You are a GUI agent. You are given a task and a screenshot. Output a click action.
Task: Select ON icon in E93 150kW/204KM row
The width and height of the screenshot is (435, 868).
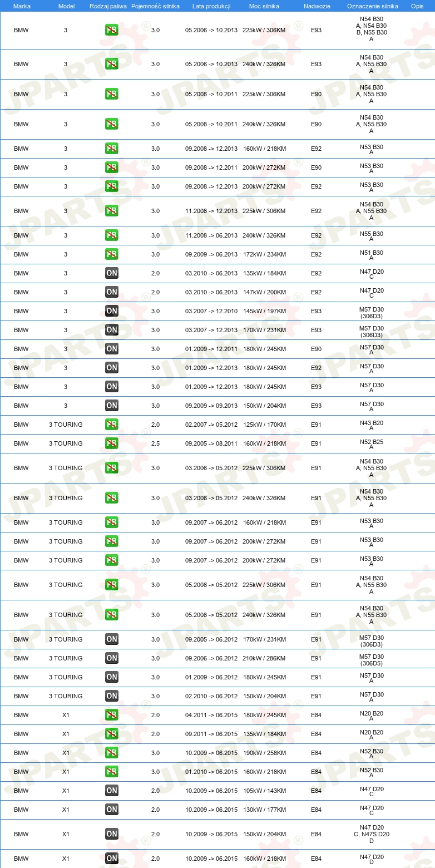(x=111, y=406)
